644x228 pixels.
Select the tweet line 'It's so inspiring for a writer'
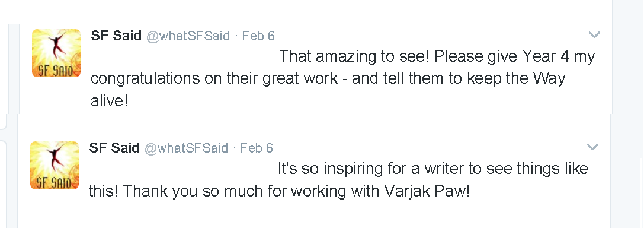(x=433, y=169)
